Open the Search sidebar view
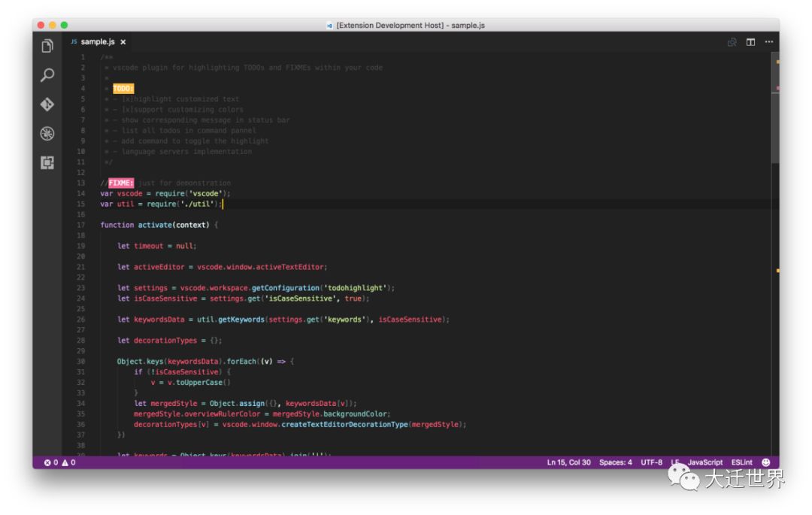812x515 pixels. [47, 75]
